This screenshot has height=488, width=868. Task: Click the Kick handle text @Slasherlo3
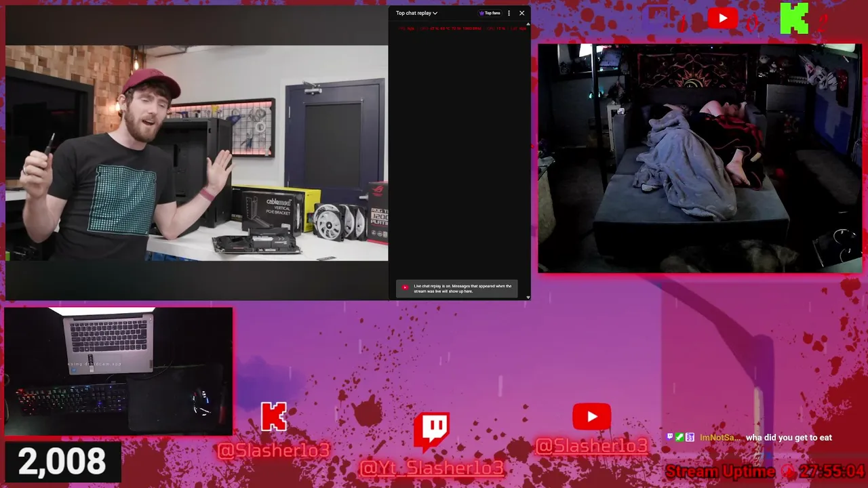273,450
